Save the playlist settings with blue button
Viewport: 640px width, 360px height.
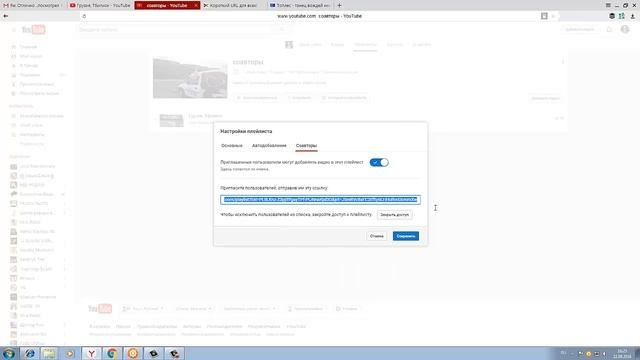406,236
